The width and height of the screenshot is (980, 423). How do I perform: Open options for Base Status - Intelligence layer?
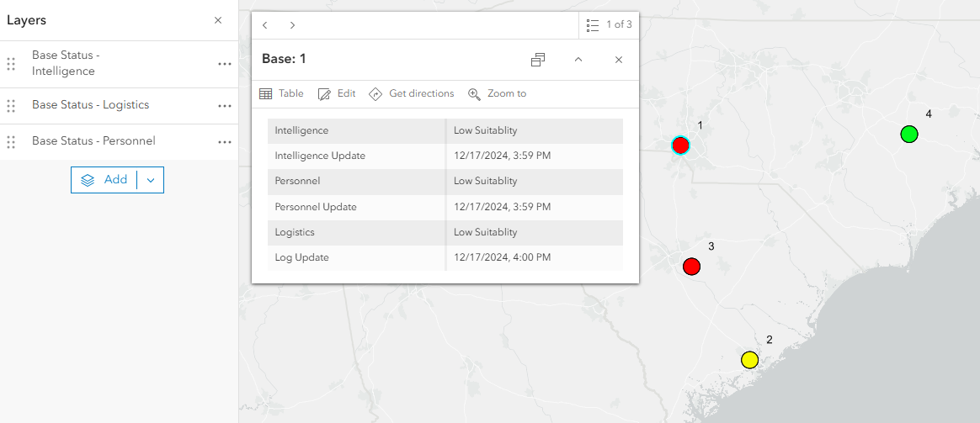coord(225,64)
